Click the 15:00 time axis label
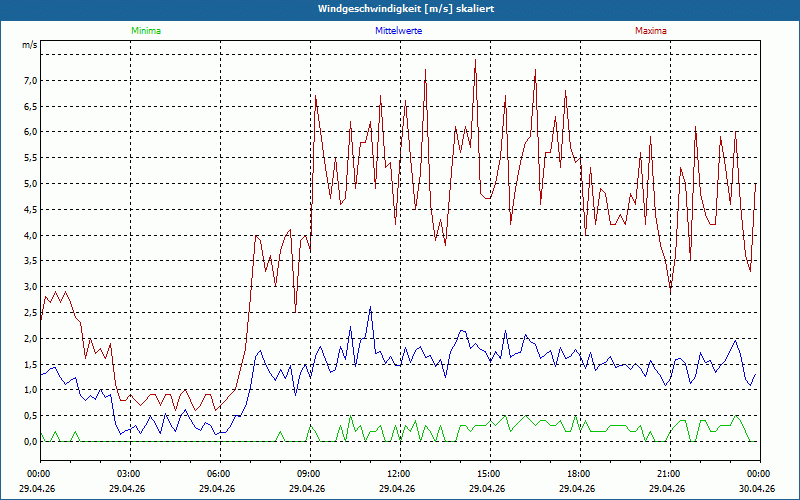800x500 pixels. [490, 474]
